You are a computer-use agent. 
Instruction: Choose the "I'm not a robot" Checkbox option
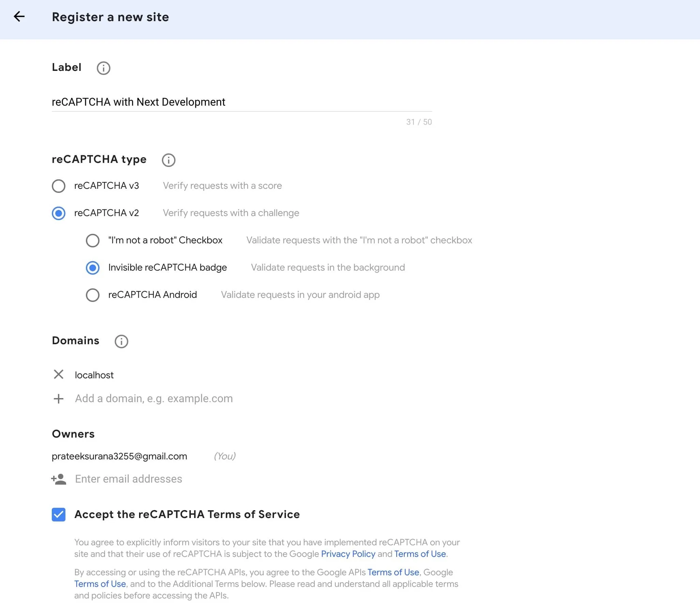point(93,241)
